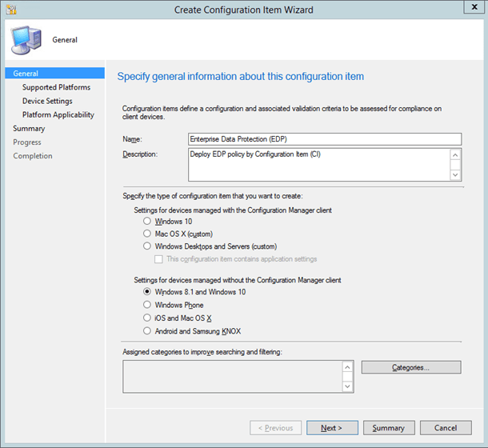Select Windows Desktops and Servers (custom)

click(146, 246)
